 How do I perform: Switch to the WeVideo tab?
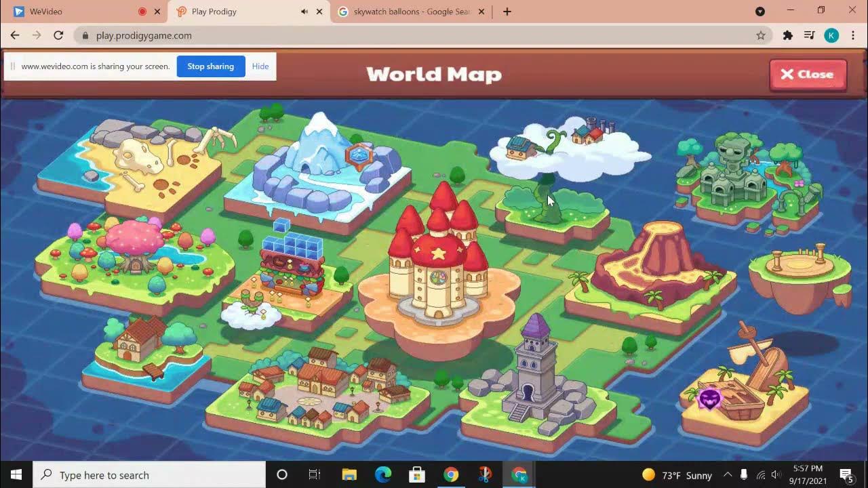click(x=85, y=12)
